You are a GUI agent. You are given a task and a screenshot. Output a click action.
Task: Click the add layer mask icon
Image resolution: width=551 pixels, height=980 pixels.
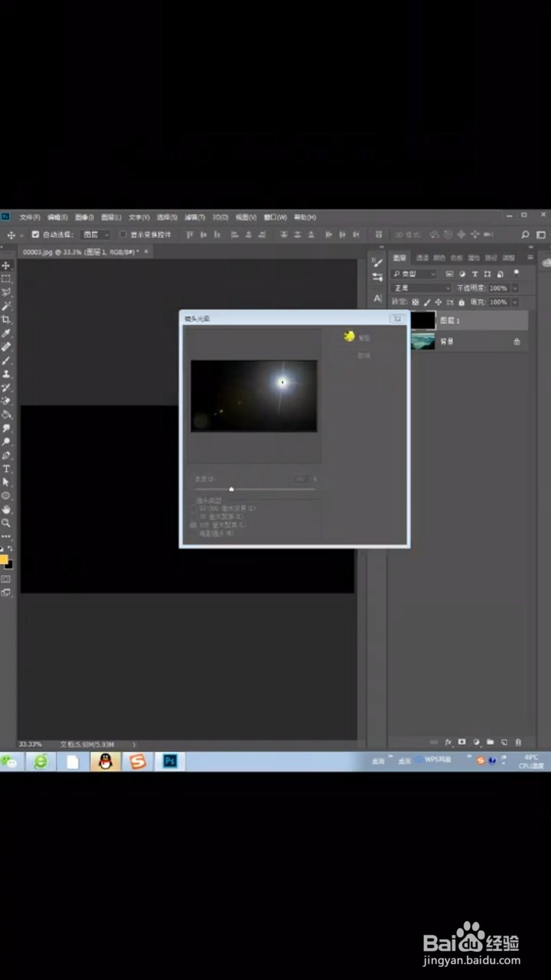point(462,742)
